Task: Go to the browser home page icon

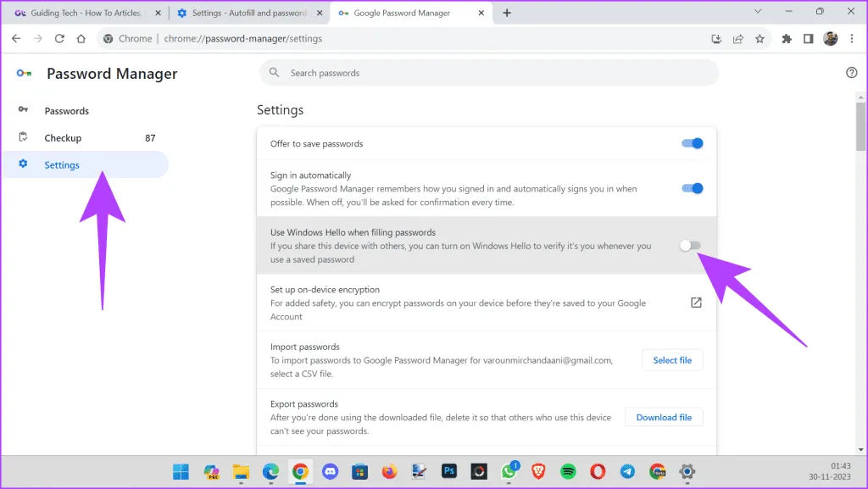Action: click(x=81, y=38)
